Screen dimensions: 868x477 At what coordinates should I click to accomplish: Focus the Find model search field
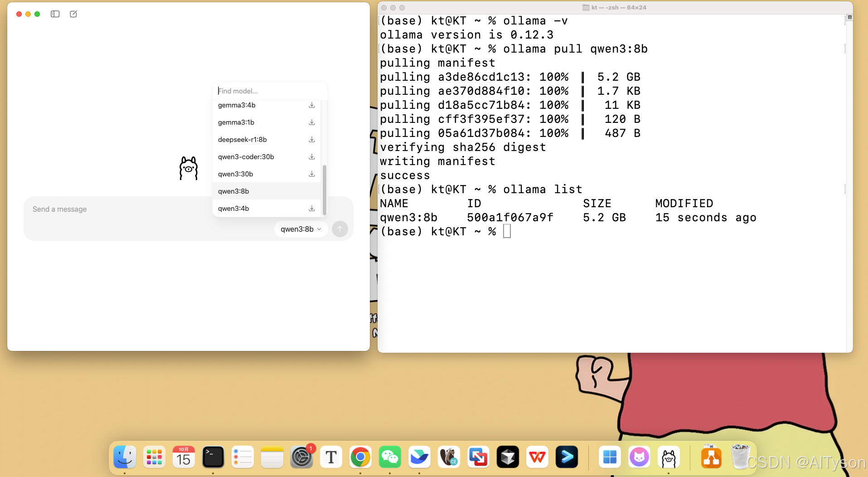[x=270, y=91]
